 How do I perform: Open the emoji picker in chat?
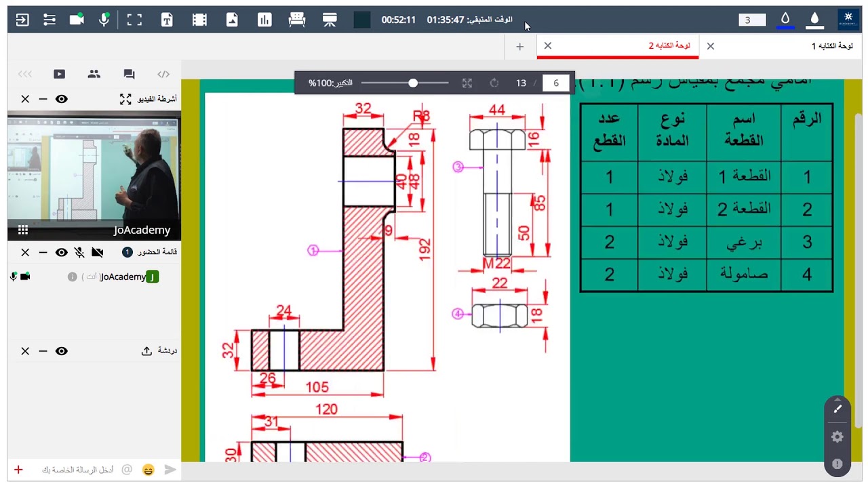click(149, 470)
